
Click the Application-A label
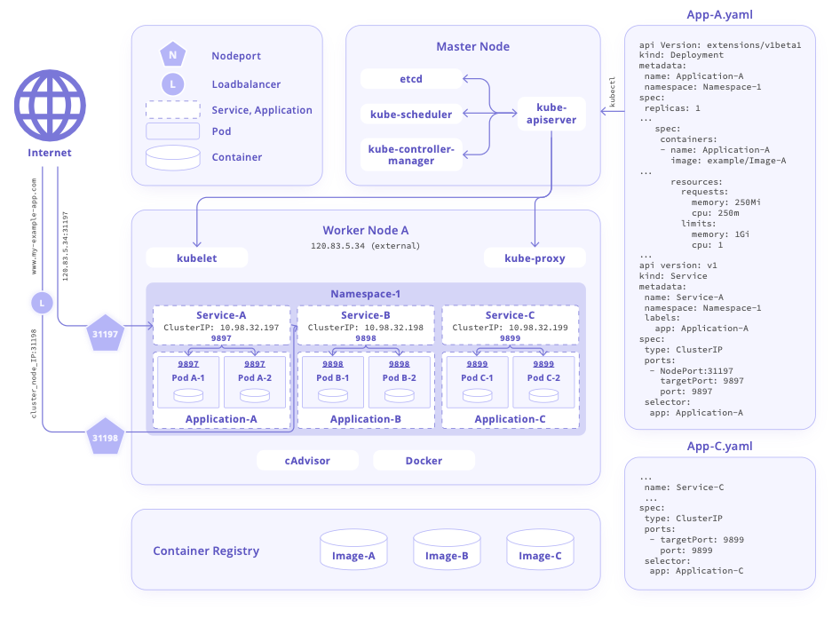(x=221, y=419)
